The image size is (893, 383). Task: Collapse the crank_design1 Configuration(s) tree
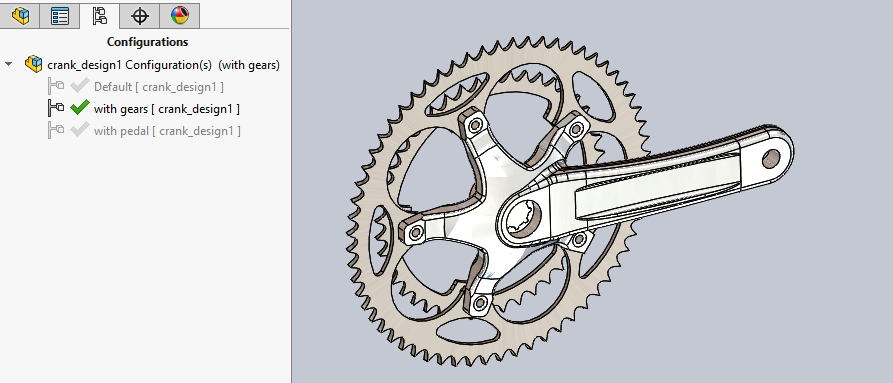[9, 64]
